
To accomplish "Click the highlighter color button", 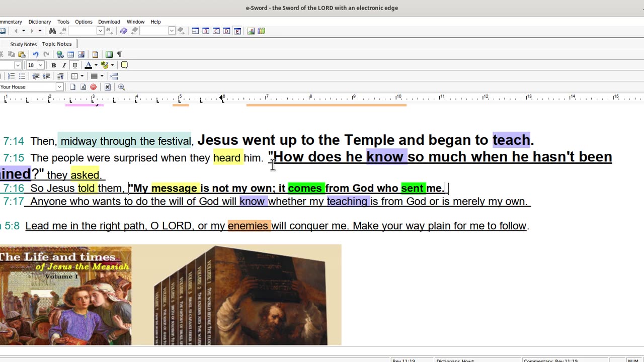I will coord(105,65).
